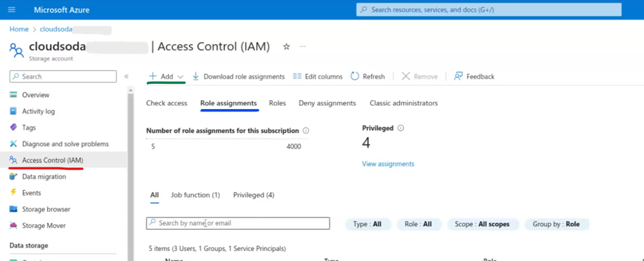Click info icon next to Privileged heading

tap(401, 128)
